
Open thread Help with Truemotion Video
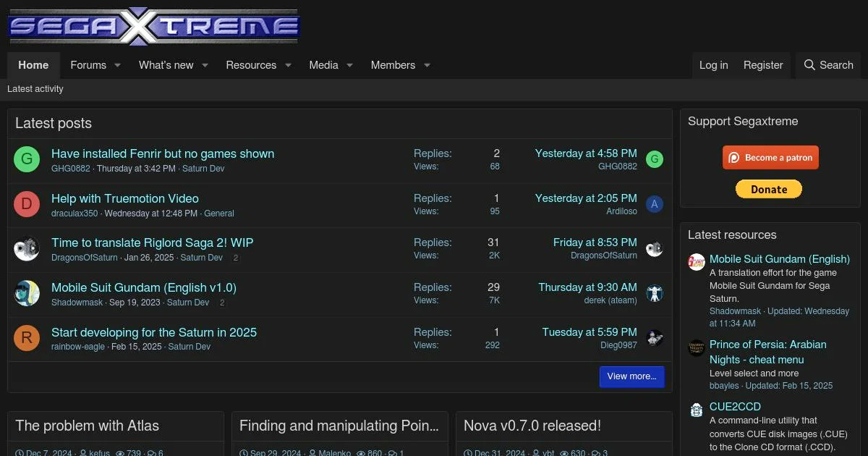[125, 198]
